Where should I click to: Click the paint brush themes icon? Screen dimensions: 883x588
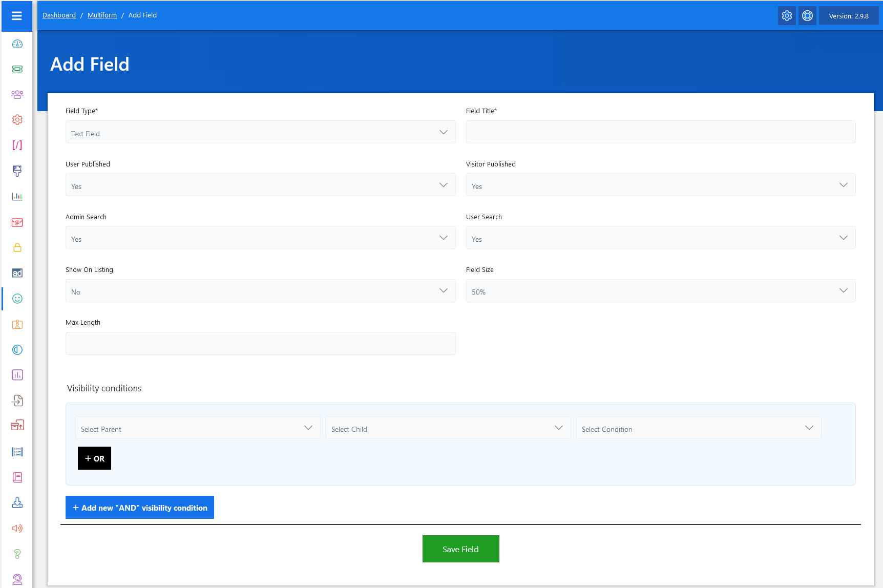[17, 171]
